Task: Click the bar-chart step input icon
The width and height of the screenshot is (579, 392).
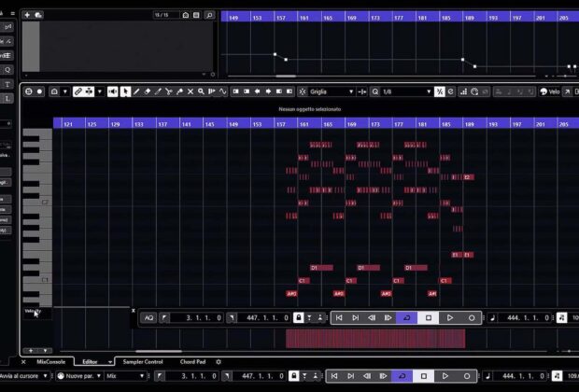Action: pyautogui.click(x=463, y=91)
